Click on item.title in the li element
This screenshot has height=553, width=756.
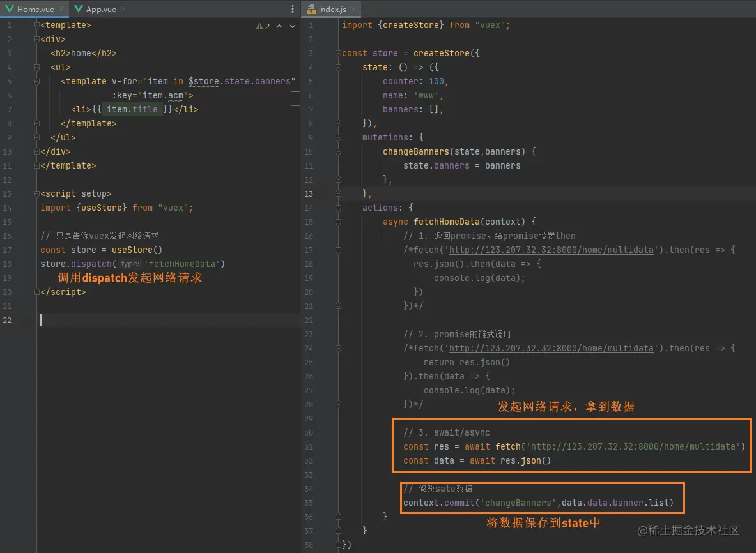[132, 109]
